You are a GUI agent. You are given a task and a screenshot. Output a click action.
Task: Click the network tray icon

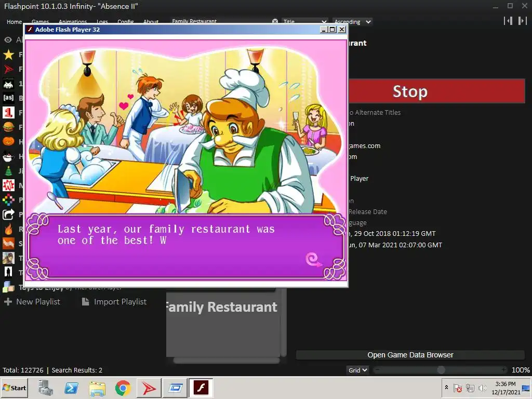[470, 388]
